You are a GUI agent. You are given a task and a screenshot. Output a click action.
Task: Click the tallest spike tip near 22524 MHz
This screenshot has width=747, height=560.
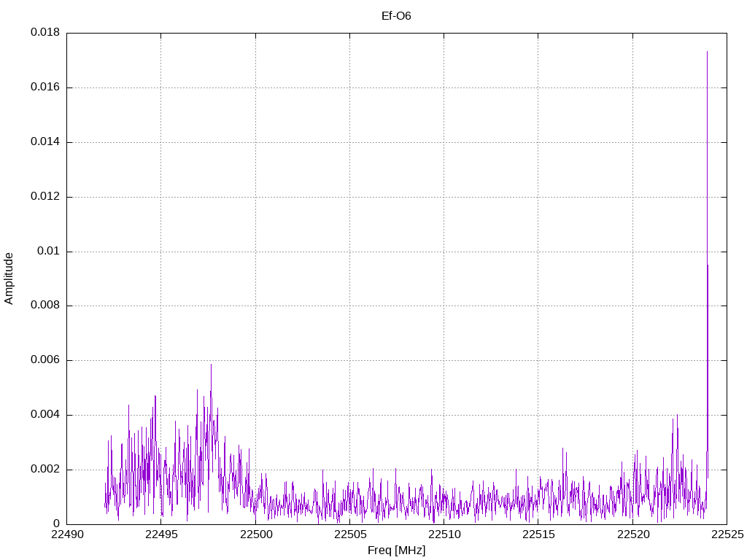point(707,52)
